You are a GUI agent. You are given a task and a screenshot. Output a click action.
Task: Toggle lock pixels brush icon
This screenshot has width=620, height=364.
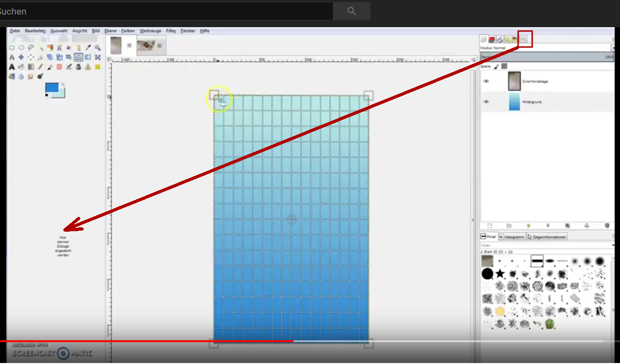pos(496,66)
